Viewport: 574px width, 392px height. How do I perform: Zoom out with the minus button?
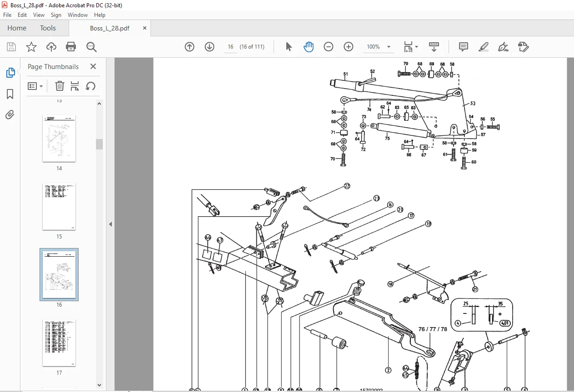pyautogui.click(x=329, y=47)
